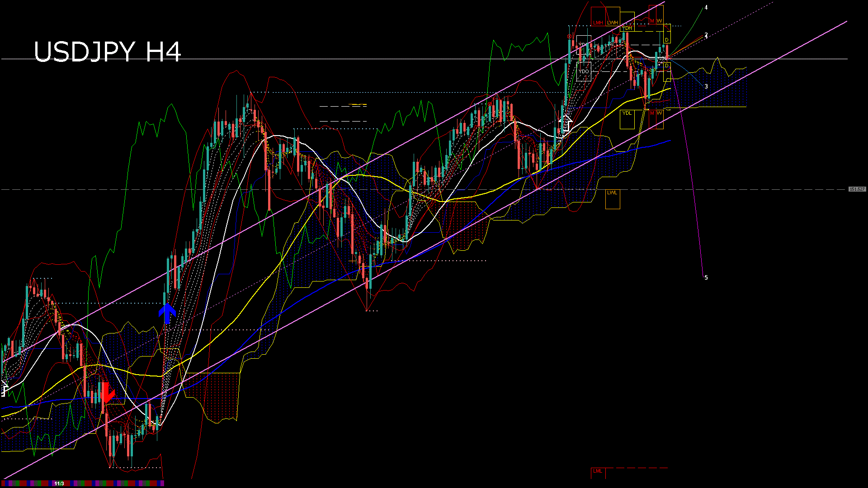Click the blue up arrow signal
Viewport: 868px width, 488px height.
[167, 313]
